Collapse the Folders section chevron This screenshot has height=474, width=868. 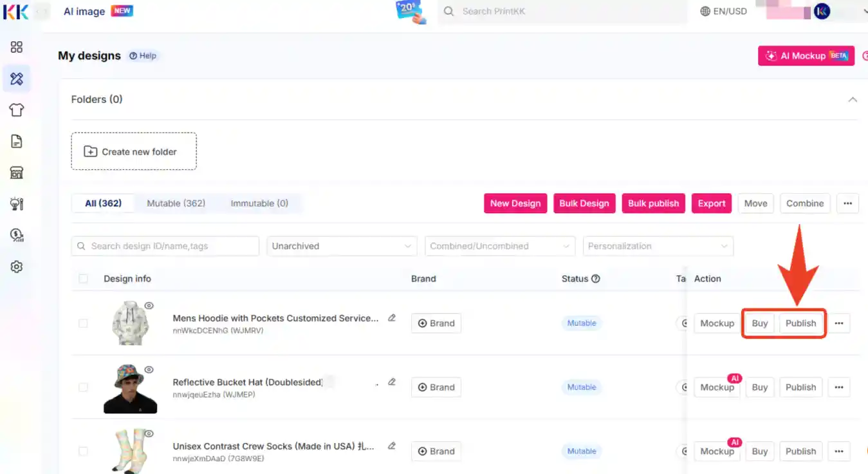point(853,100)
